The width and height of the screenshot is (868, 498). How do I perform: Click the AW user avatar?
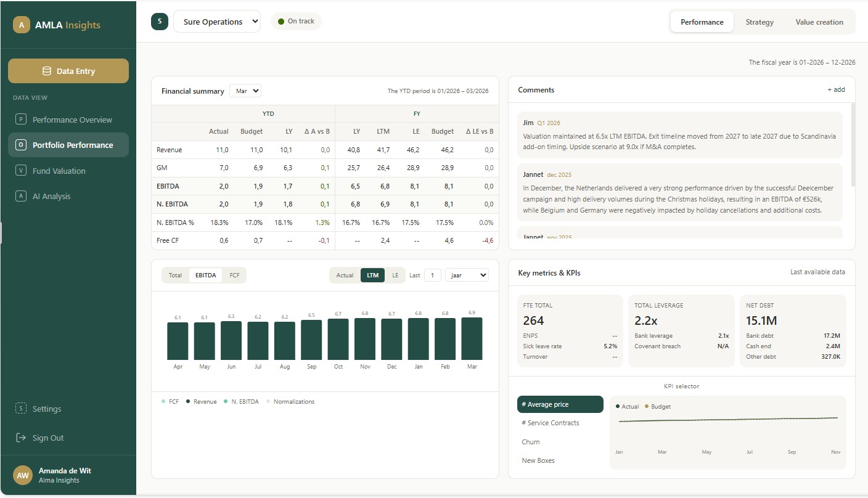click(23, 475)
